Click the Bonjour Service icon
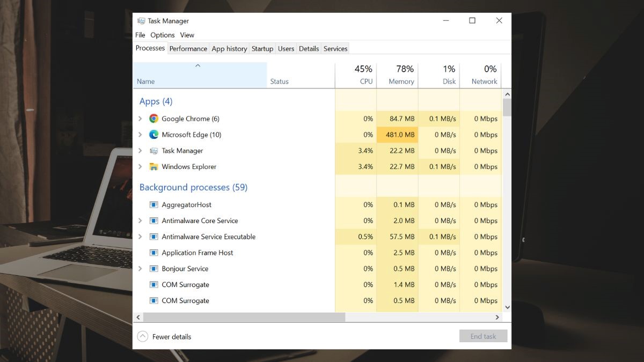This screenshot has height=362, width=644. [154, 269]
